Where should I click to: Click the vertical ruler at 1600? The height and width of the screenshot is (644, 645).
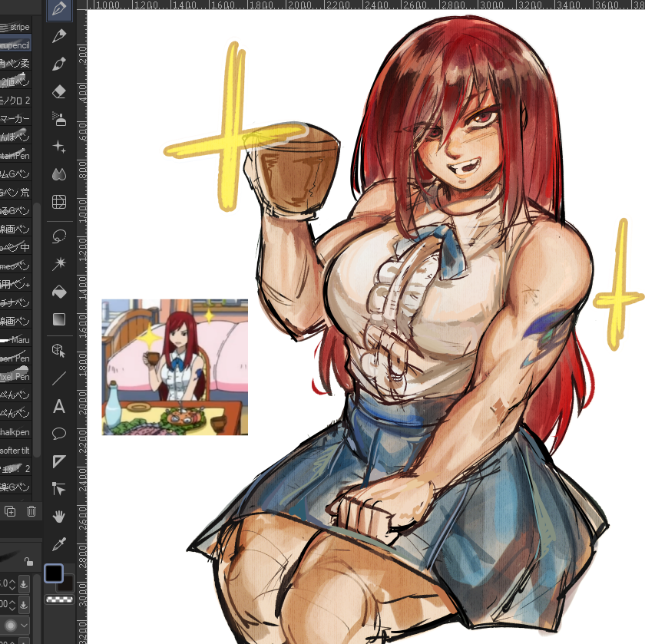click(82, 325)
